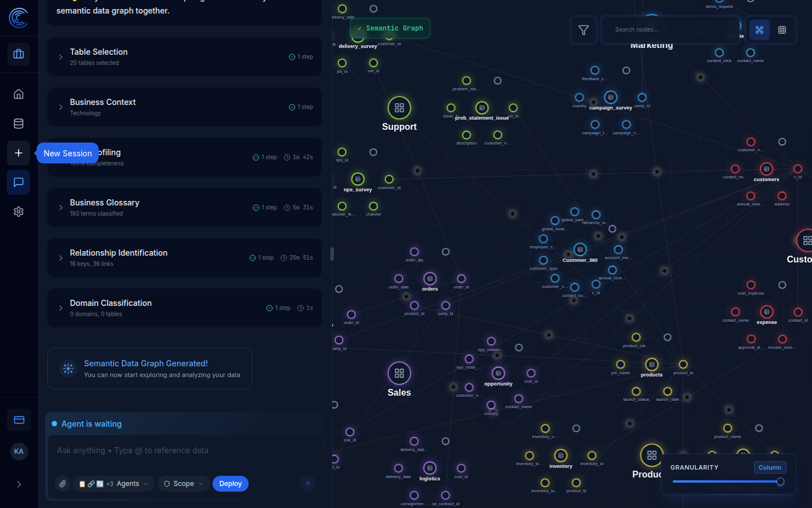This screenshot has width=812, height=508.
Task: Select the nps_survey table node
Action: click(358, 179)
